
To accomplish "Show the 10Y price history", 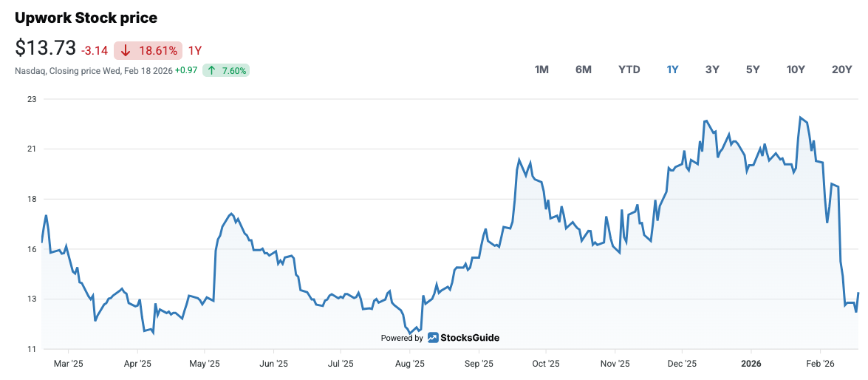I will pyautogui.click(x=796, y=69).
